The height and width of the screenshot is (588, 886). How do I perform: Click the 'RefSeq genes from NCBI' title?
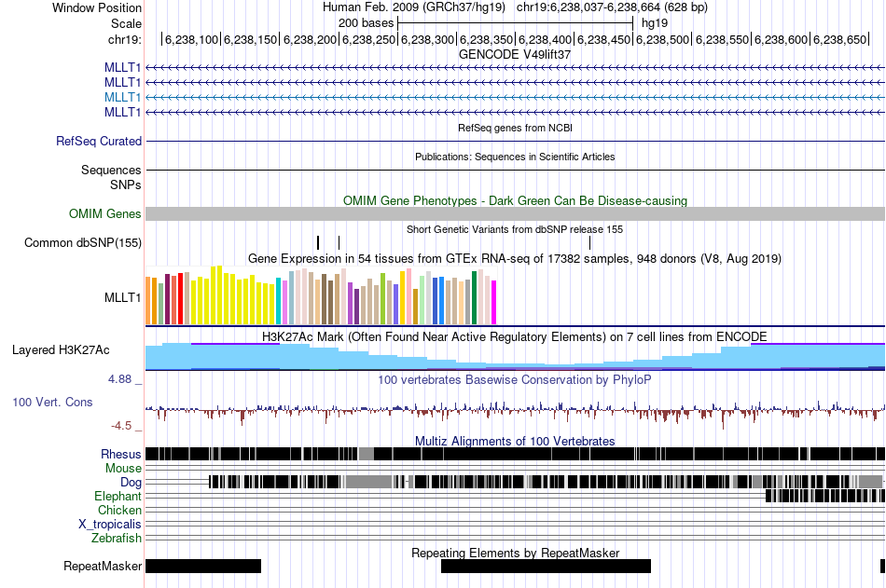(x=515, y=129)
